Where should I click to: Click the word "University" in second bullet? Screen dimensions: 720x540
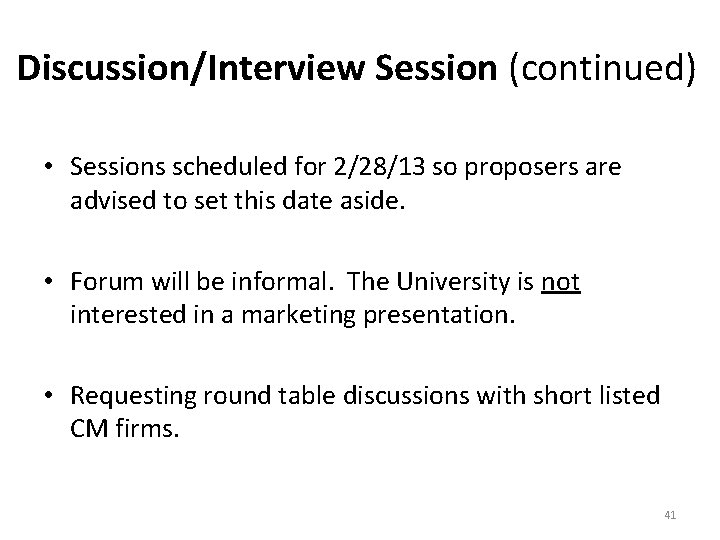pyautogui.click(x=452, y=283)
